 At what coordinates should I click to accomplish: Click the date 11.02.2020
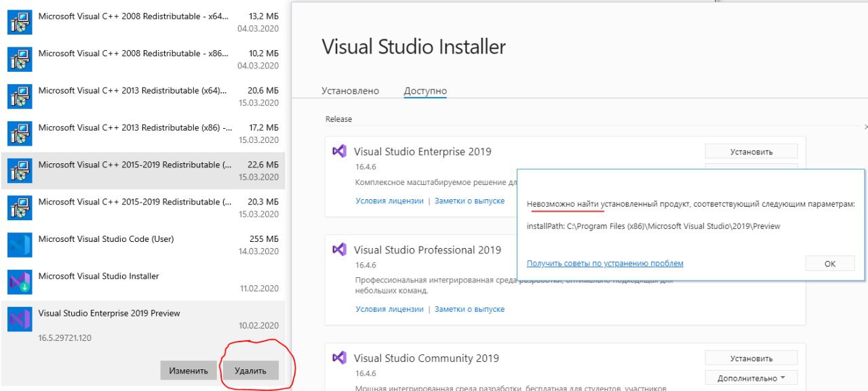click(x=258, y=288)
